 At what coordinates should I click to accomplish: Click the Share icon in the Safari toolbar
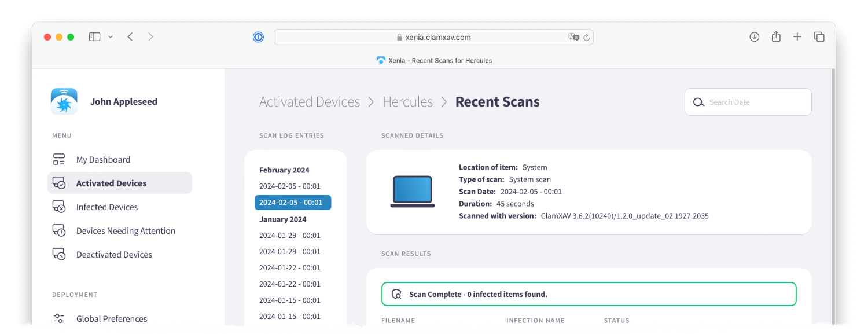[x=776, y=36]
